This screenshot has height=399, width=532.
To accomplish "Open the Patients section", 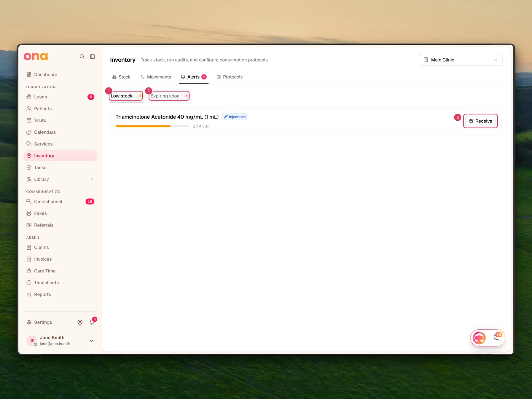I will click(60, 109).
